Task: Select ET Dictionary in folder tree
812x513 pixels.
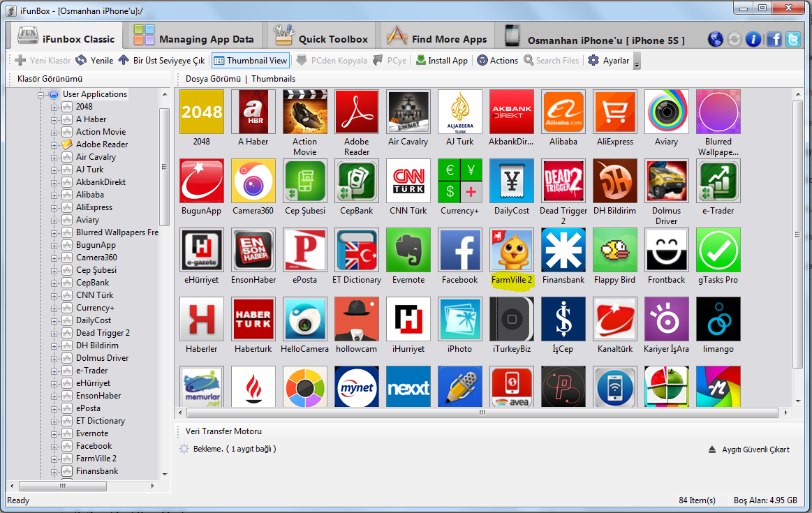Action: pos(101,421)
